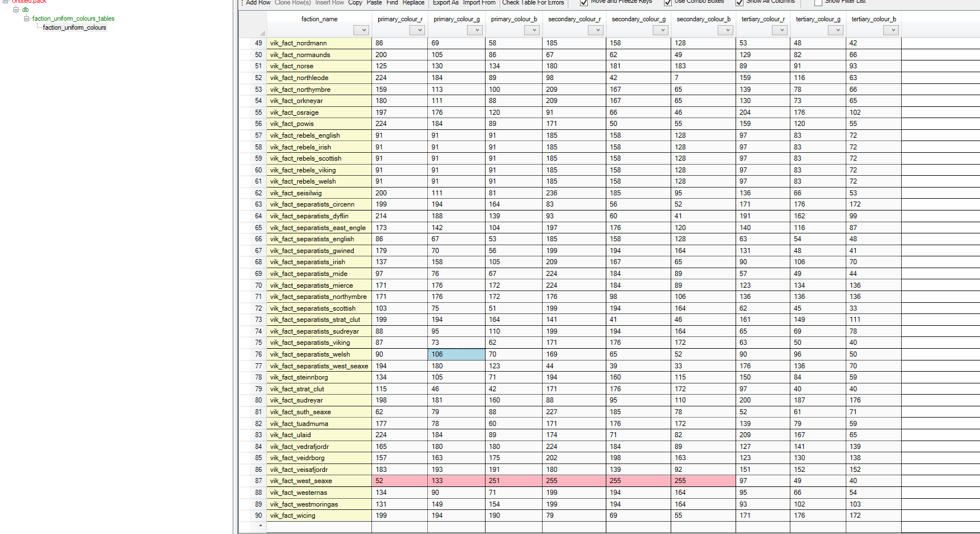Enable the Show Filter List checkbox
This screenshot has width=980, height=534.
pyautogui.click(x=818, y=2)
